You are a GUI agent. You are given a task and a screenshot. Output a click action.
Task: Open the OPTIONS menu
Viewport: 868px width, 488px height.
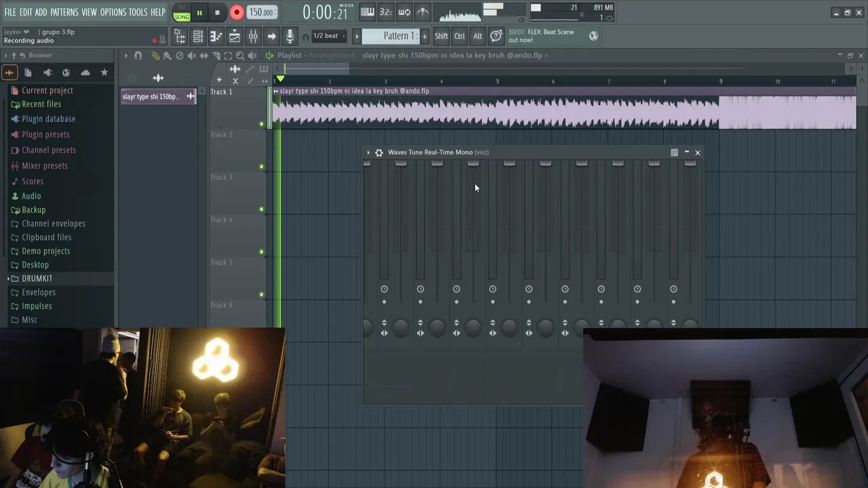click(113, 12)
